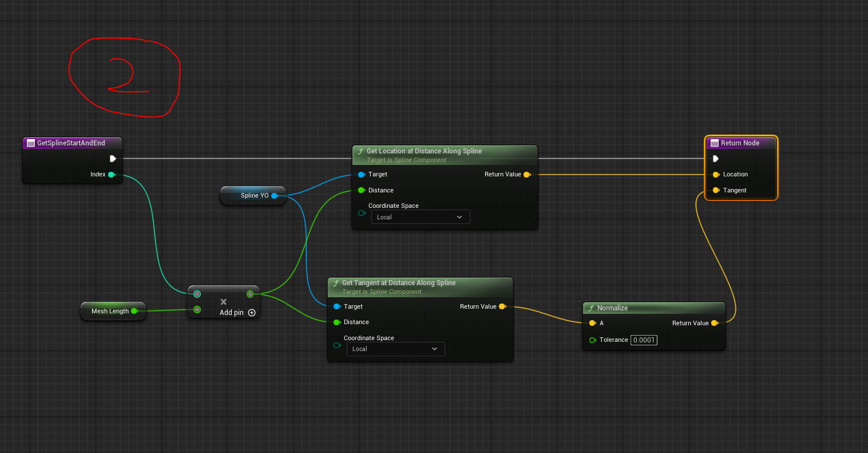Click the Mesh Length variable output pin
This screenshot has width=868, height=453.
tap(134, 311)
